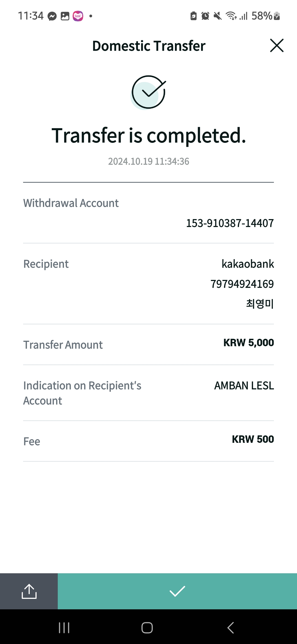This screenshot has height=644, width=297.
Task: Tap the muted sound status icon
Action: pos(218,16)
